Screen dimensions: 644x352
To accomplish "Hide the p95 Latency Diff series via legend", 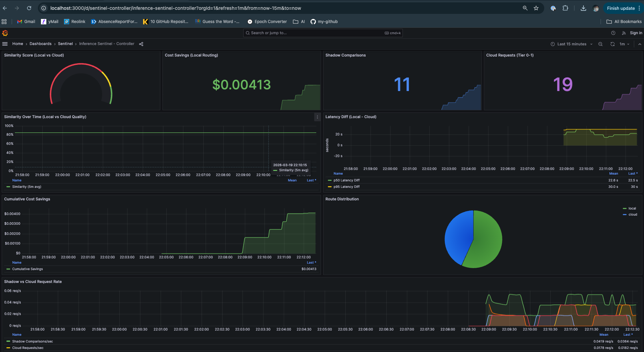I will point(346,186).
